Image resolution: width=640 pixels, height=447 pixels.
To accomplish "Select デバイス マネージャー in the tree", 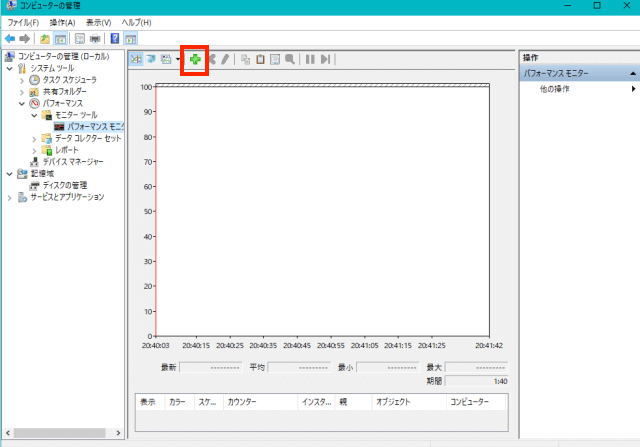I will click(72, 161).
